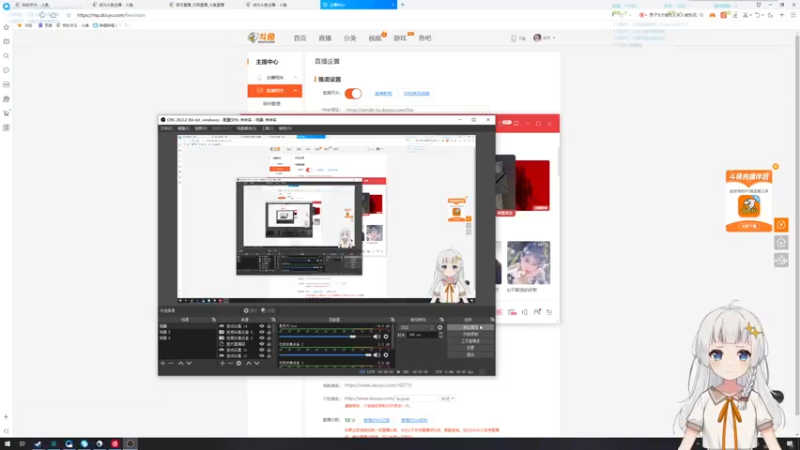Hide the third source via eye icon

[262, 338]
